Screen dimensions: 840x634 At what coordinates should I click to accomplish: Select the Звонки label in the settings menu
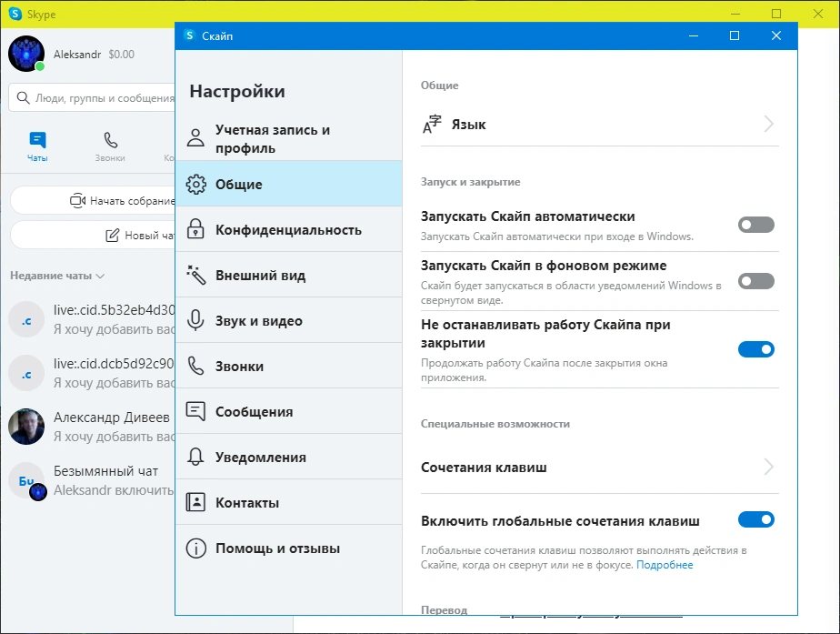click(x=239, y=367)
